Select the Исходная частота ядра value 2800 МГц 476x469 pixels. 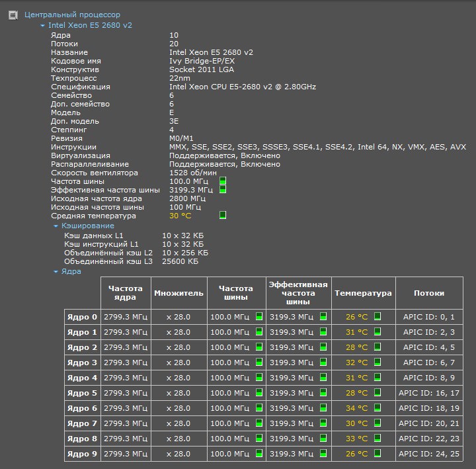tap(187, 198)
